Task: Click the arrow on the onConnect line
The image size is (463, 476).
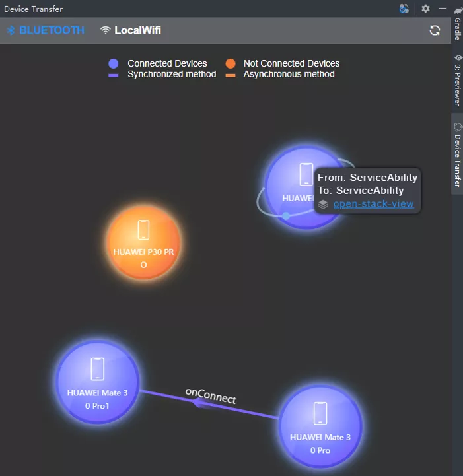Action: click(x=201, y=403)
